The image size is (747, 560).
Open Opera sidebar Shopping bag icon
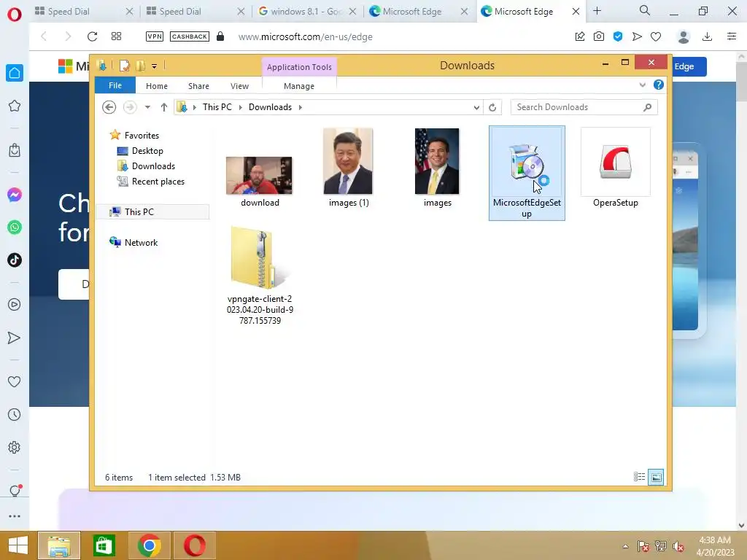click(15, 150)
